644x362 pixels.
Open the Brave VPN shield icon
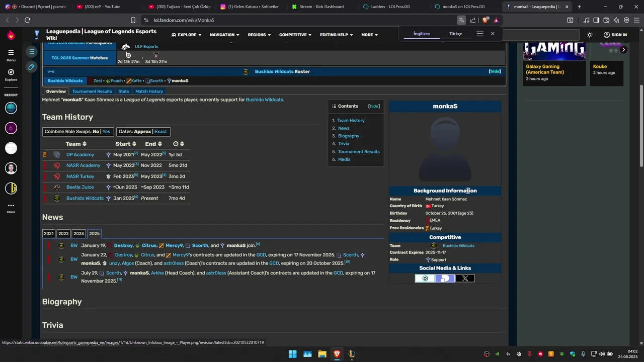click(626, 20)
